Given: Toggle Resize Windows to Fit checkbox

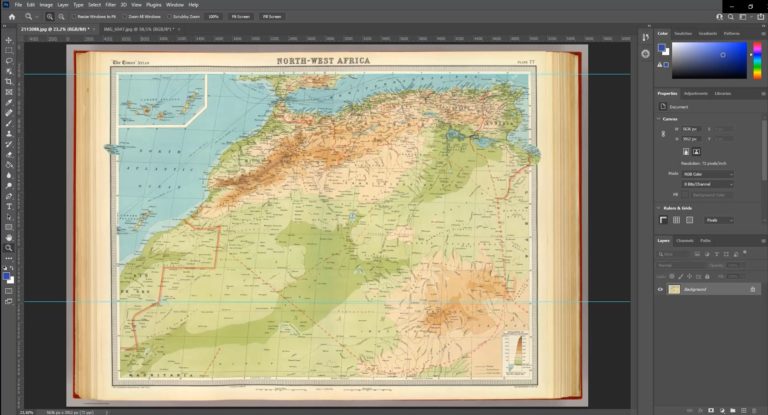Looking at the screenshot, I should [x=74, y=17].
